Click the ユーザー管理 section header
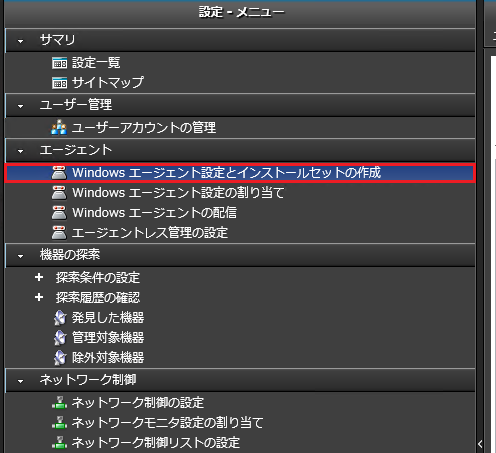496x453 pixels. (240, 105)
